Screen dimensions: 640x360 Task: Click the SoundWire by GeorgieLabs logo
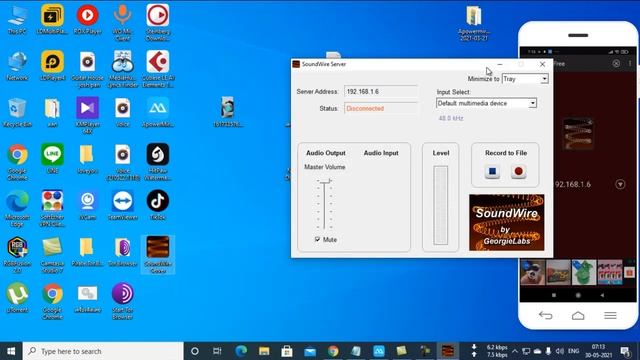pyautogui.click(x=507, y=222)
